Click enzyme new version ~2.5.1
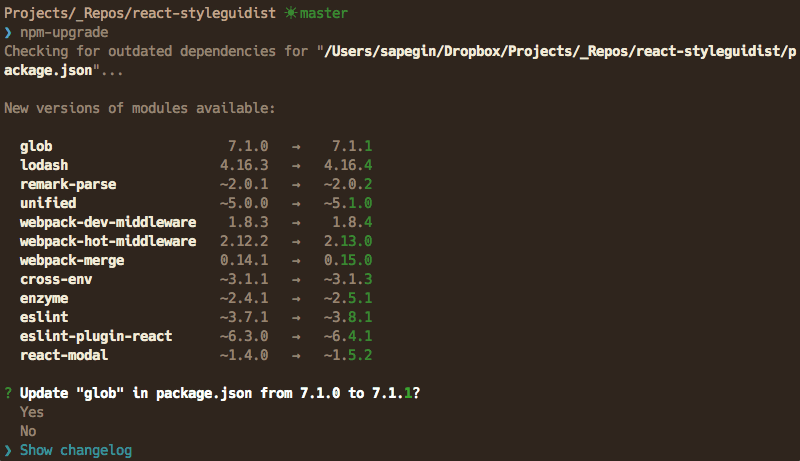Screen dimensions: 800x461 pos(348,298)
